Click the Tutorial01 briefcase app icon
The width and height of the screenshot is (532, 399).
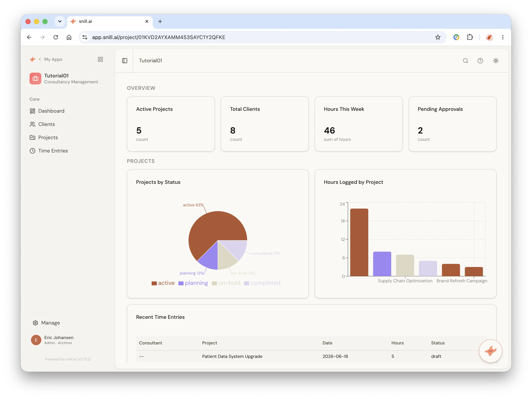[35, 79]
